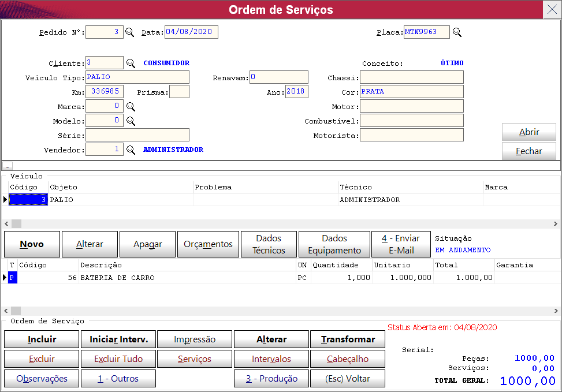Image resolution: width=562 pixels, height=392 pixels.
Task: Click the Combustível field
Action: pos(412,121)
